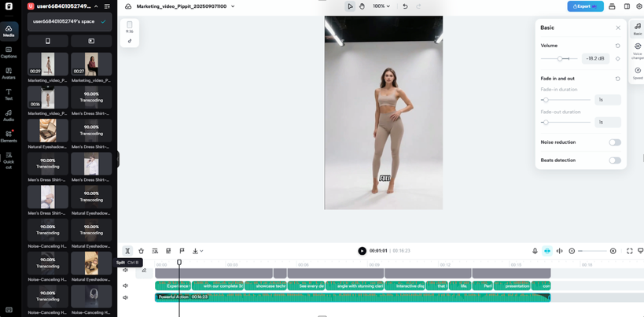Expand the project name dropdown
Screen dimensions: 644x317
233,6
